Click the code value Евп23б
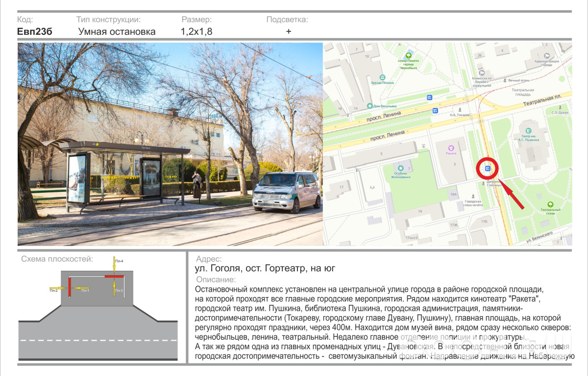Screen dimensions: 588x376 [x=34, y=32]
